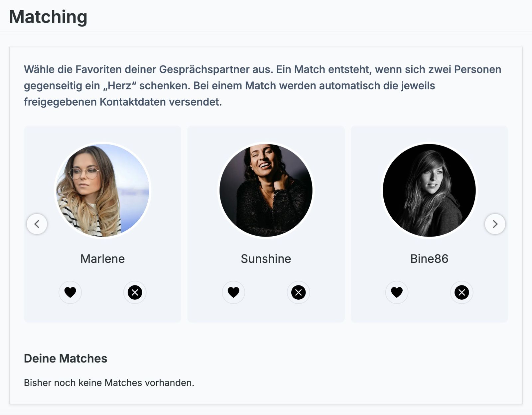
Task: Select the Sunshine name label
Action: coord(266,259)
